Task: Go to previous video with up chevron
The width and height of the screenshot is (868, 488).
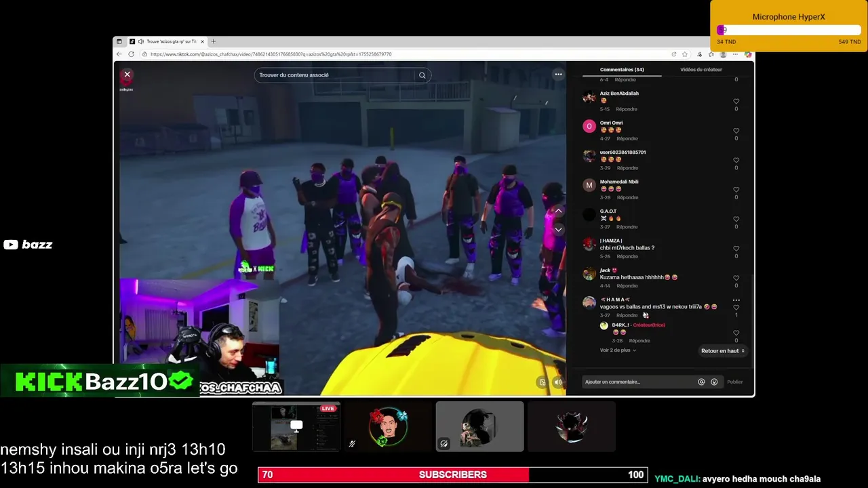Action: 558,211
